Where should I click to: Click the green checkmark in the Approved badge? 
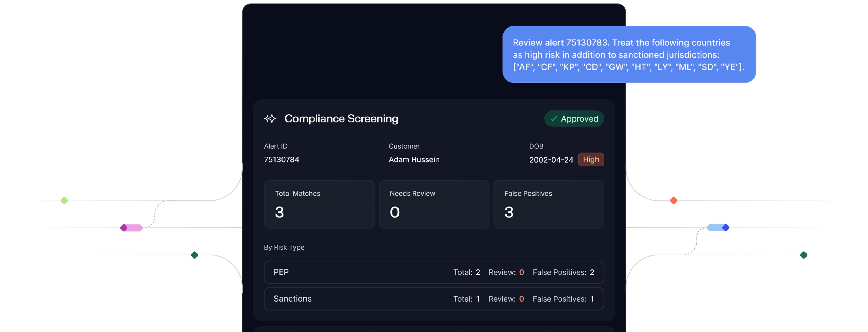[554, 119]
